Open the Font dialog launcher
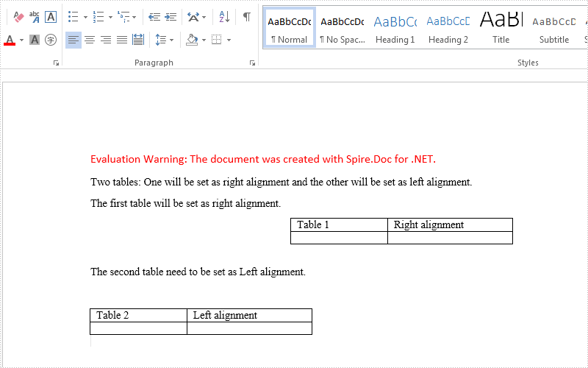Viewport: 588px width, 368px height. (x=56, y=63)
